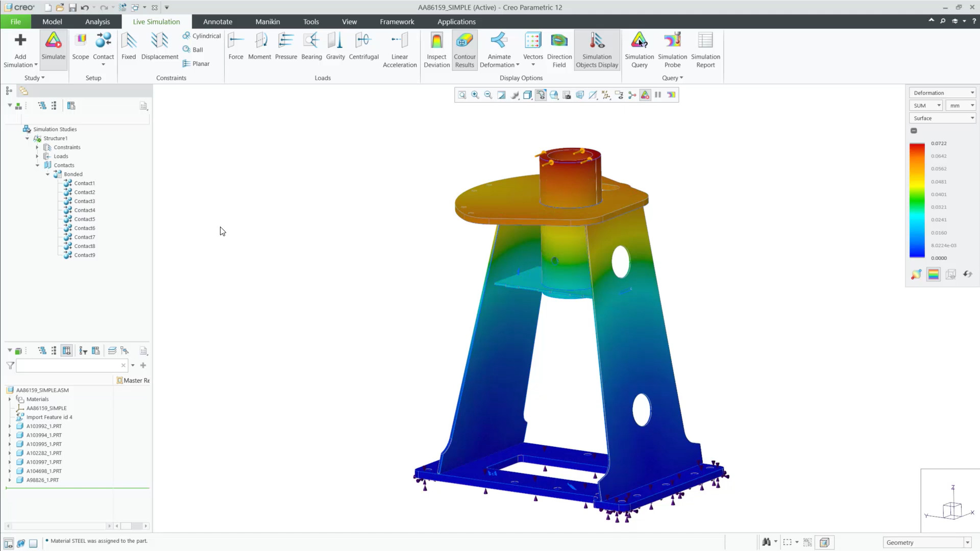Switch to the Analysis tab

click(97, 21)
